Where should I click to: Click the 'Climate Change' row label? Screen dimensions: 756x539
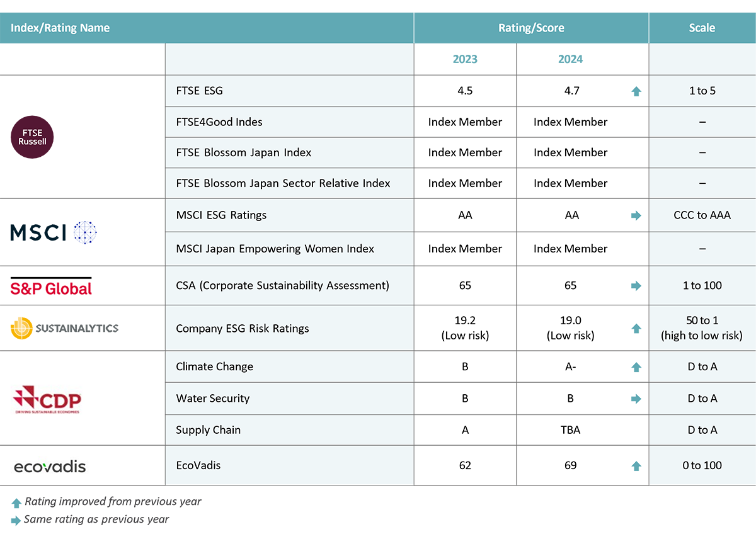pyautogui.click(x=215, y=366)
